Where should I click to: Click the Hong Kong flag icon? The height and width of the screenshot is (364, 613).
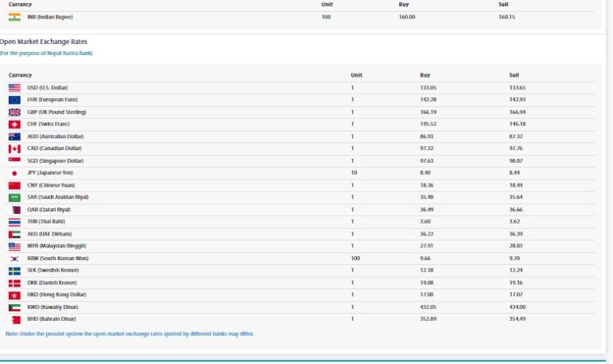click(x=14, y=295)
